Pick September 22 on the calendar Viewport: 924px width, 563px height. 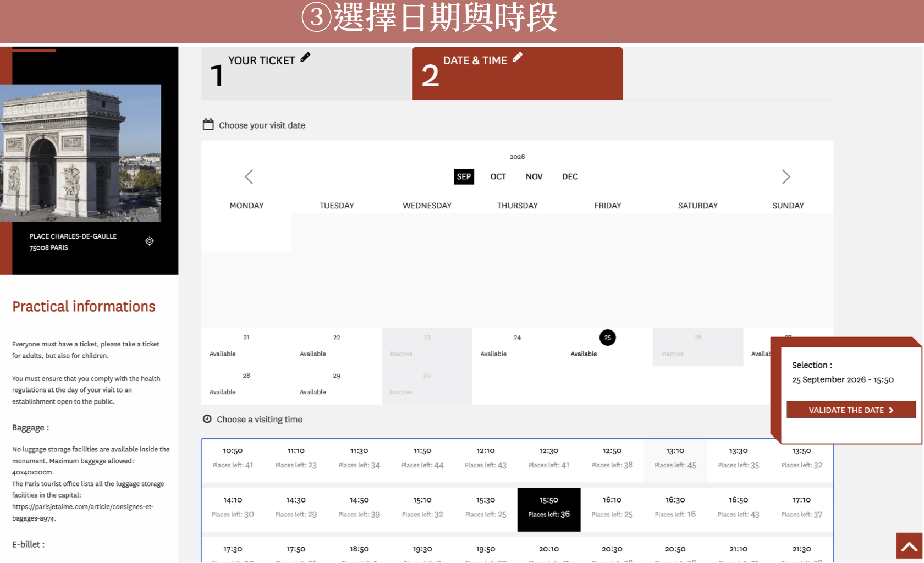point(337,347)
